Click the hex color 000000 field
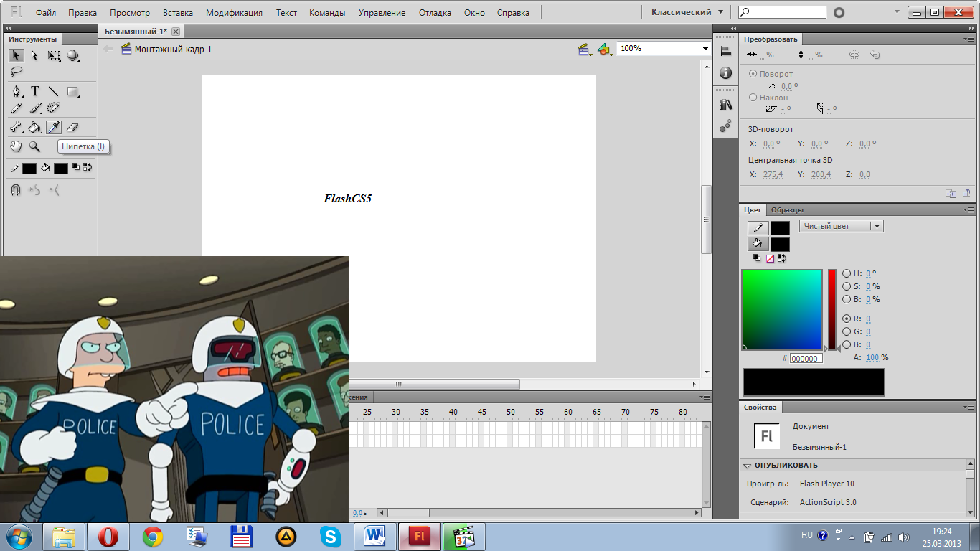 [806, 358]
